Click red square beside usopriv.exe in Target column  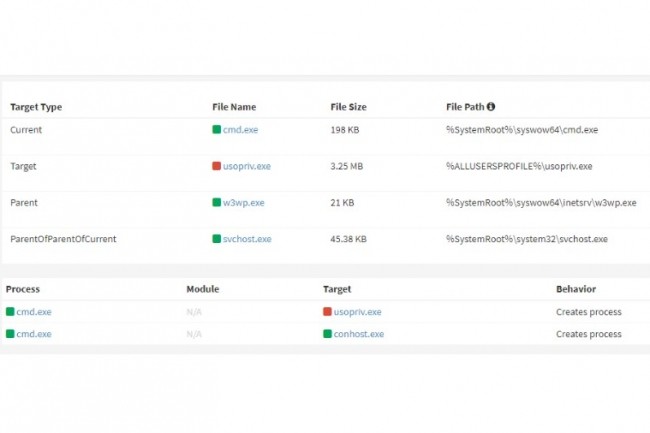pyautogui.click(x=327, y=312)
